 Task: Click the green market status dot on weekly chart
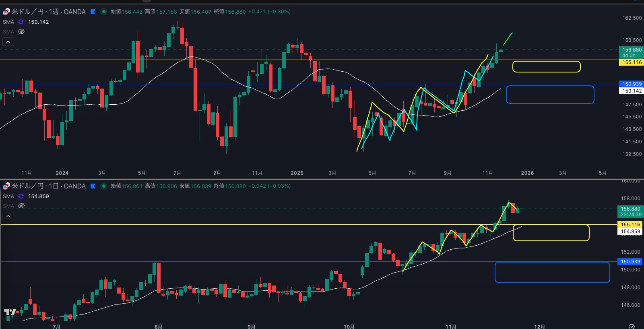[x=103, y=12]
